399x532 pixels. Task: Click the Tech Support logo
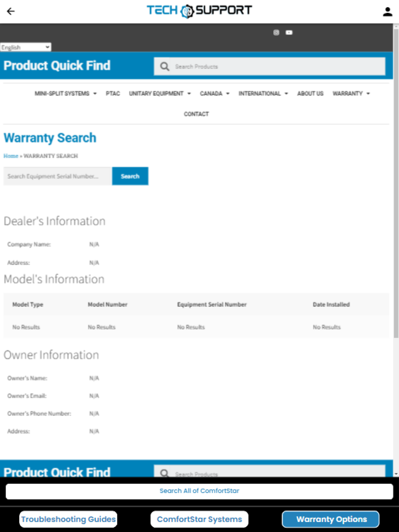pos(199,11)
